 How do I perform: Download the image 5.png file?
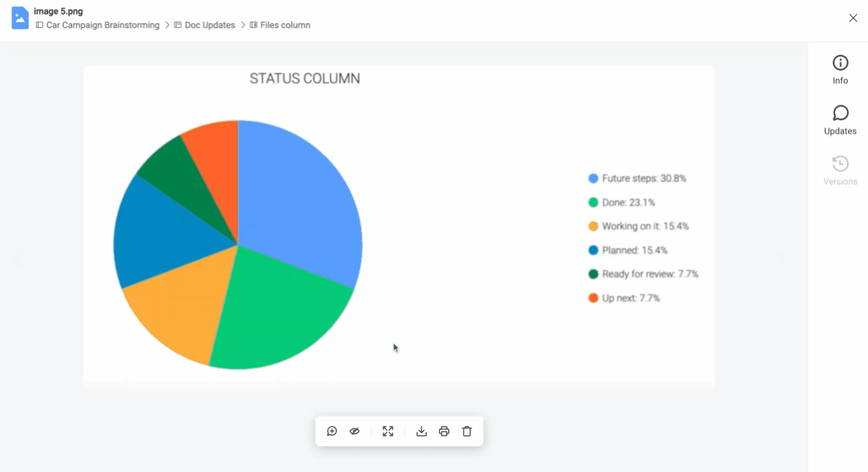tap(422, 432)
